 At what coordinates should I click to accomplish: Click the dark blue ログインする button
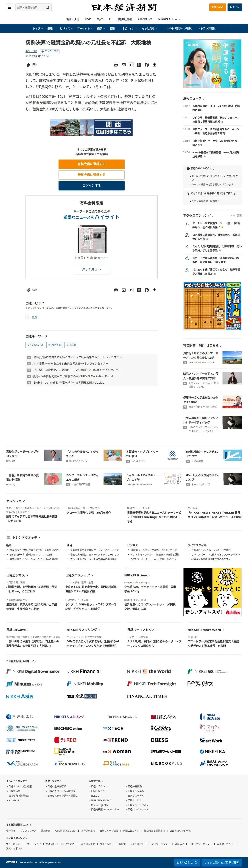92,186
